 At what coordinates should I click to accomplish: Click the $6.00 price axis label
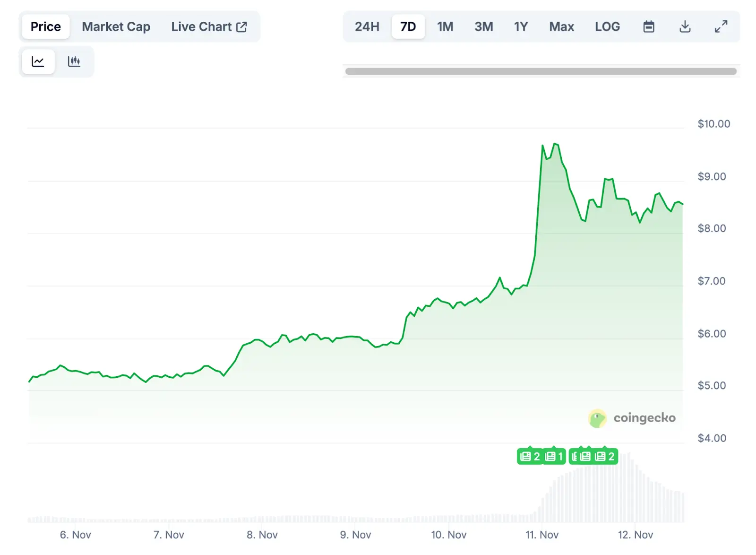pyautogui.click(x=712, y=333)
